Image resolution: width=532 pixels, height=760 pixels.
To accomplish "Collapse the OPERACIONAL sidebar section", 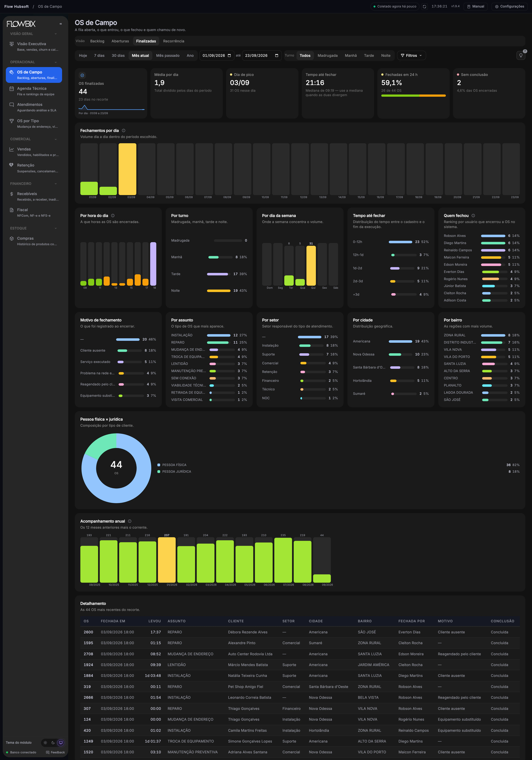I will click(33, 62).
